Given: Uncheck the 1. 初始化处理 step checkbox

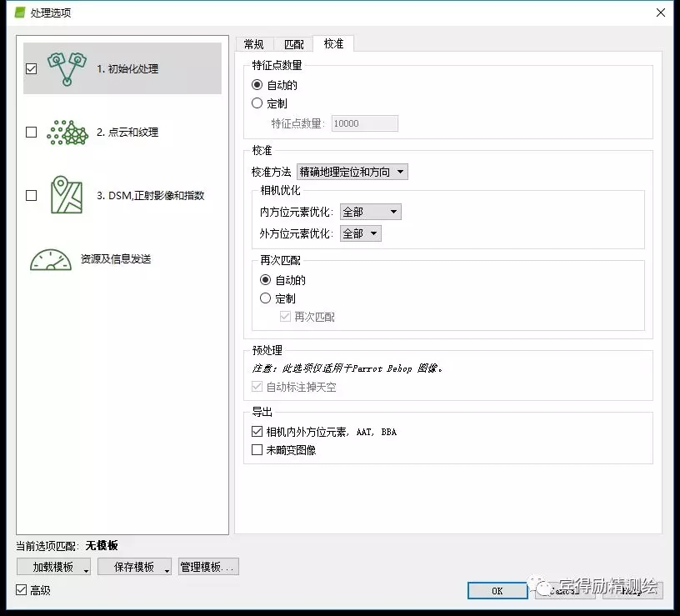Looking at the screenshot, I should pyautogui.click(x=32, y=69).
